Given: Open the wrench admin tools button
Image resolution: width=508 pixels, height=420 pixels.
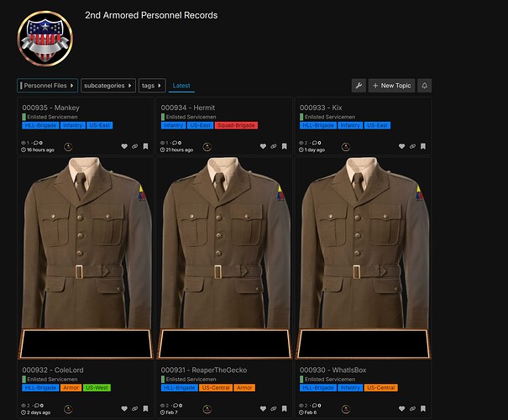Looking at the screenshot, I should (359, 86).
